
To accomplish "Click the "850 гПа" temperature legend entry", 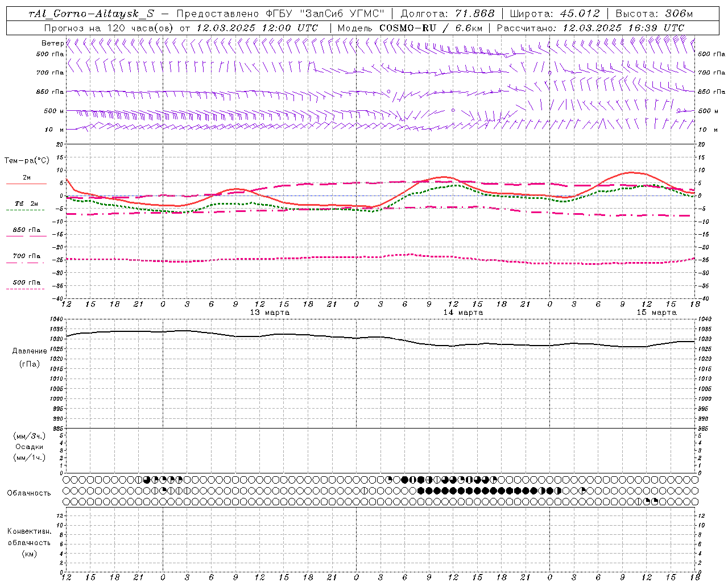I will click(x=27, y=230).
